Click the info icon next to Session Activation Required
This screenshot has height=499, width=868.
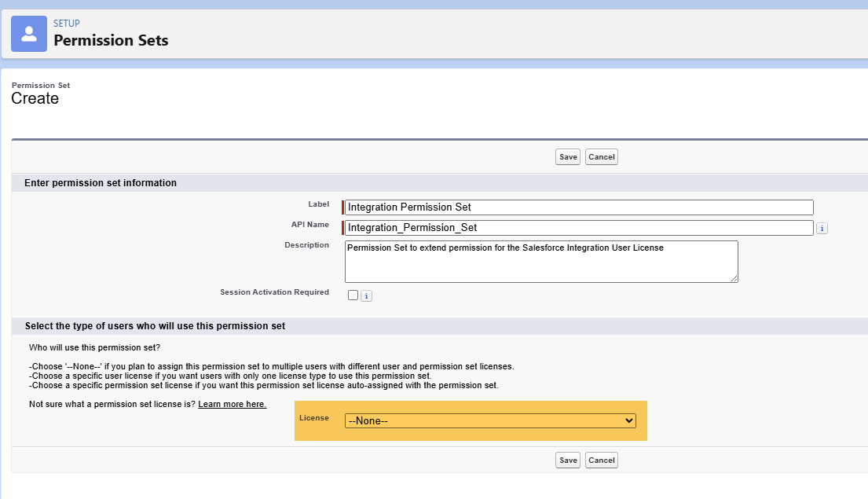(x=366, y=295)
